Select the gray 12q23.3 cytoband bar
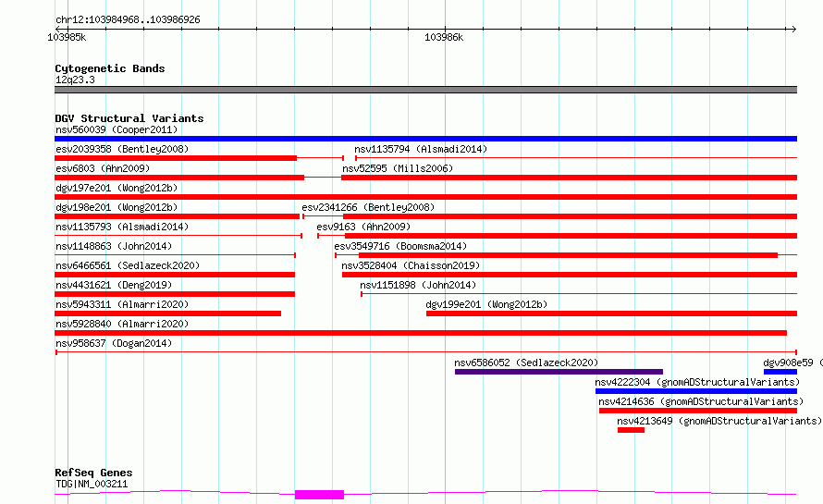Image resolution: width=823 pixels, height=504 pixels. click(425, 90)
